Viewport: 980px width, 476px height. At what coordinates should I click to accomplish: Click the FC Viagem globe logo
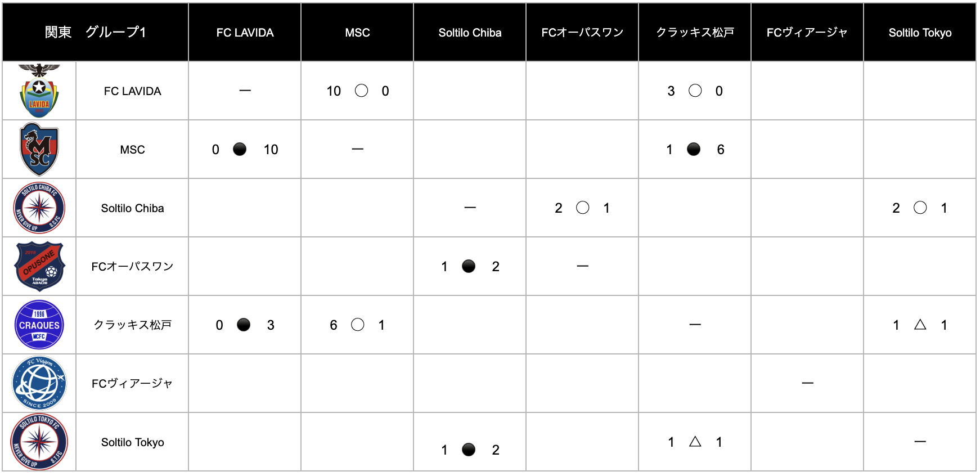click(39, 383)
